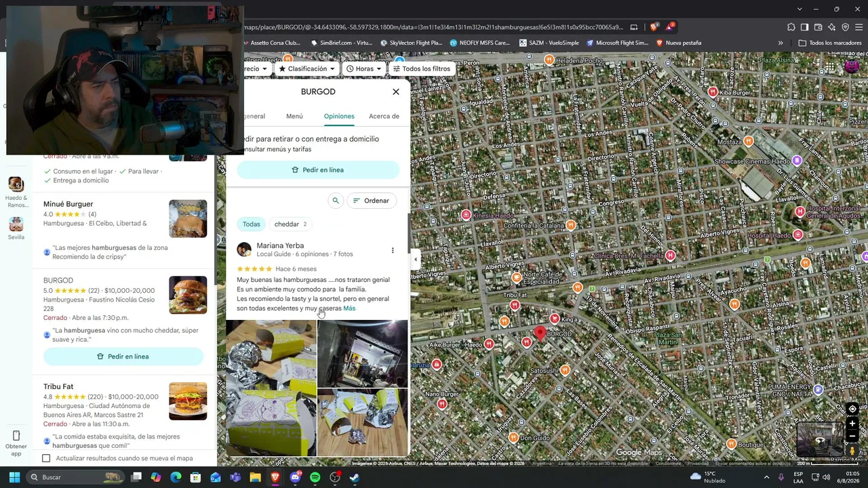Open Todos los filtros panel

pos(421,68)
